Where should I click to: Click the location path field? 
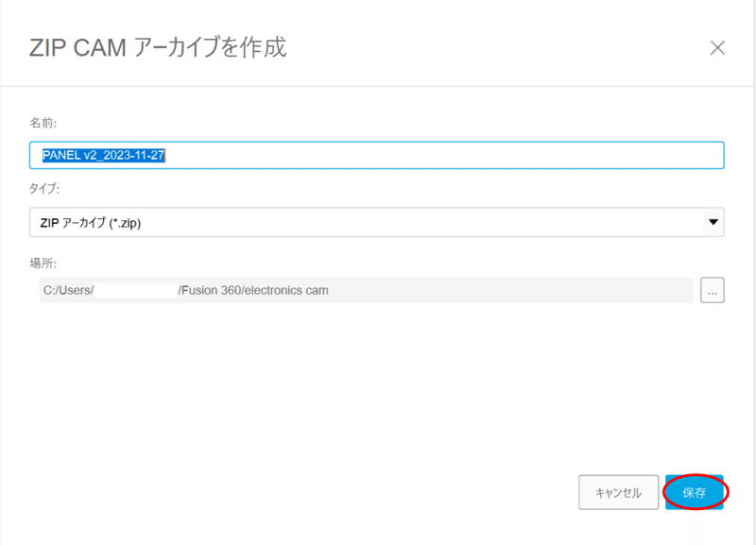pos(367,290)
